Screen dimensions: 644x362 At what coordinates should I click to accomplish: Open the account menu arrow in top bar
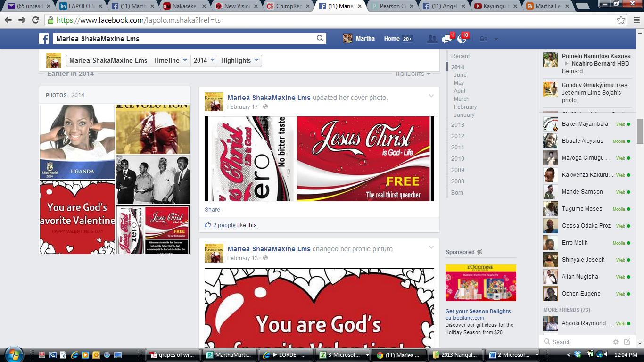496,39
